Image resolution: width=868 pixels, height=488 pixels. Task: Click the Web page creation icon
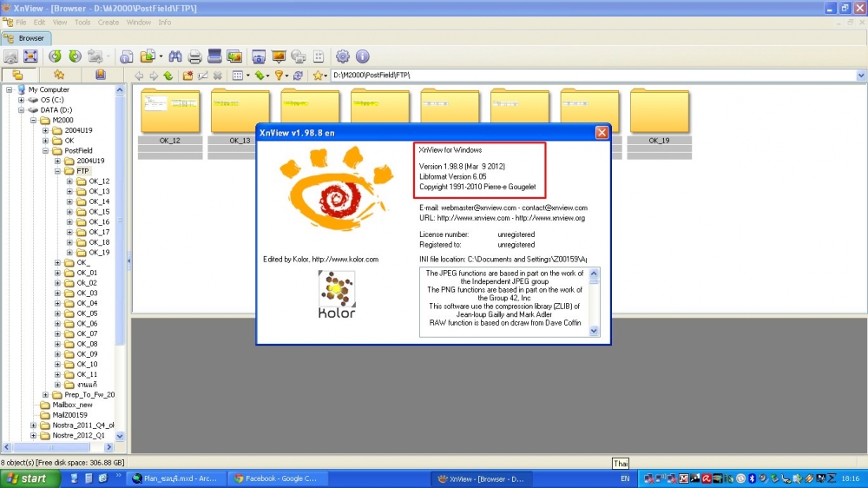click(x=299, y=56)
